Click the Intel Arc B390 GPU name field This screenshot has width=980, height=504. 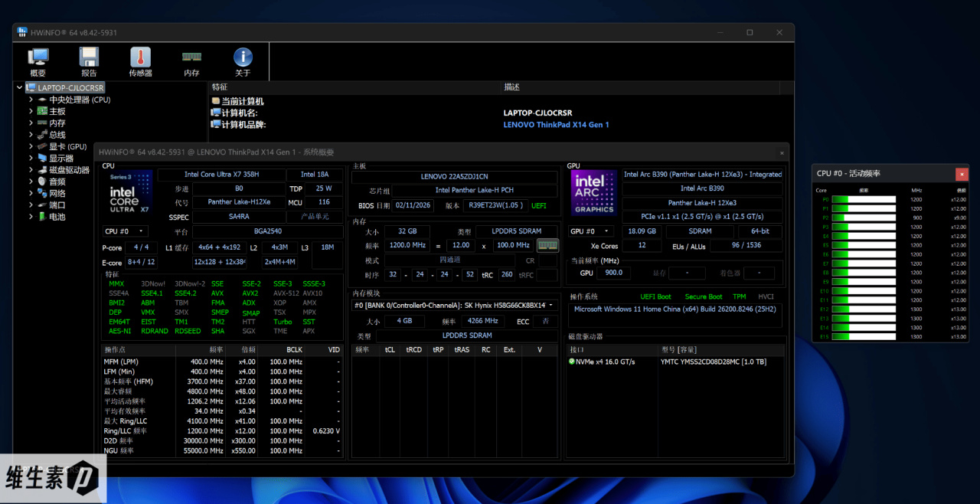pos(702,188)
